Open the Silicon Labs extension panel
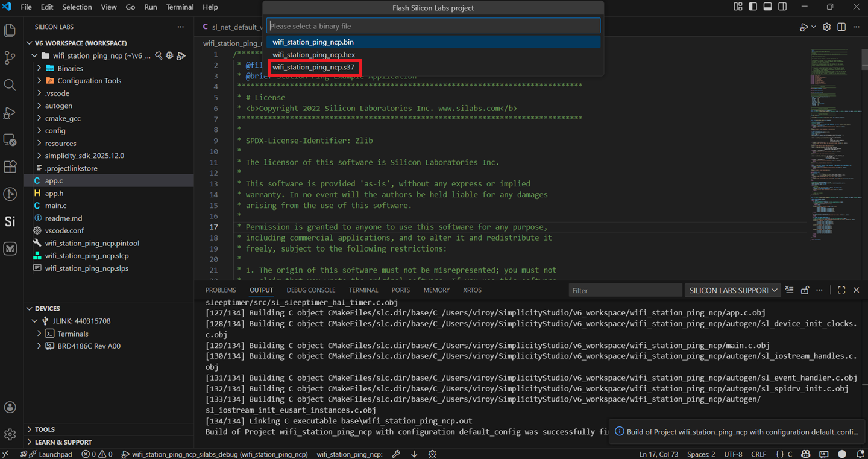868x459 pixels. coord(10,221)
